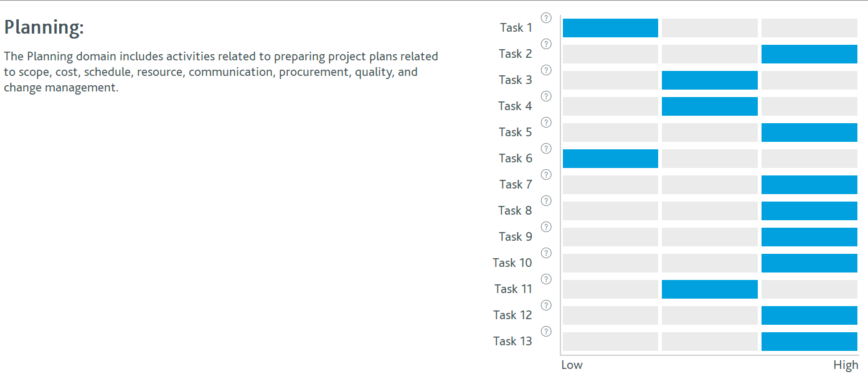
Task: Click the help icon next to Task 5
Action: click(x=546, y=123)
